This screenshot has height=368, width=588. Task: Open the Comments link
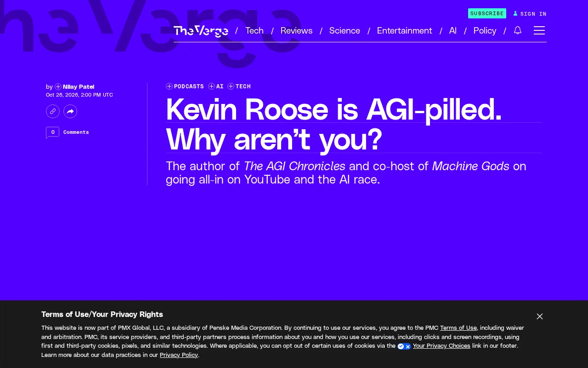pos(76,132)
